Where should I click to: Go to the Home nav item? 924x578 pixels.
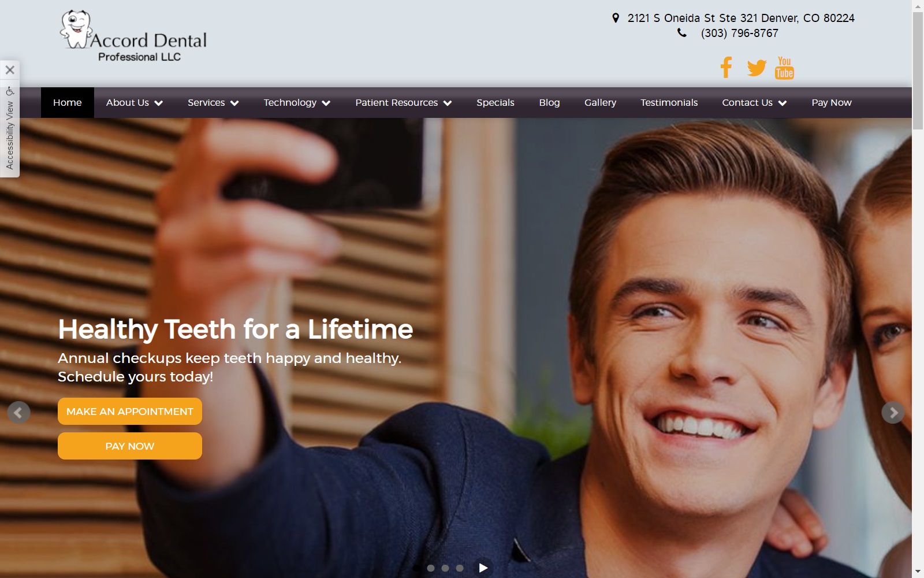click(x=68, y=103)
